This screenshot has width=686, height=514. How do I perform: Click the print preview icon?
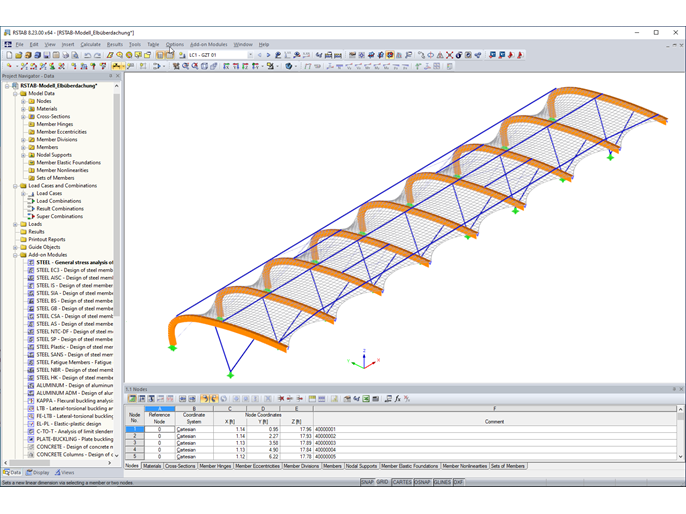tap(75, 55)
